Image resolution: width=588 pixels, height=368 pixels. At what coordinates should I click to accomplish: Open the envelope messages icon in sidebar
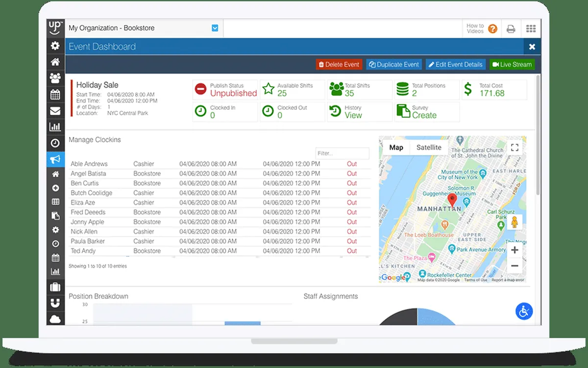point(55,111)
